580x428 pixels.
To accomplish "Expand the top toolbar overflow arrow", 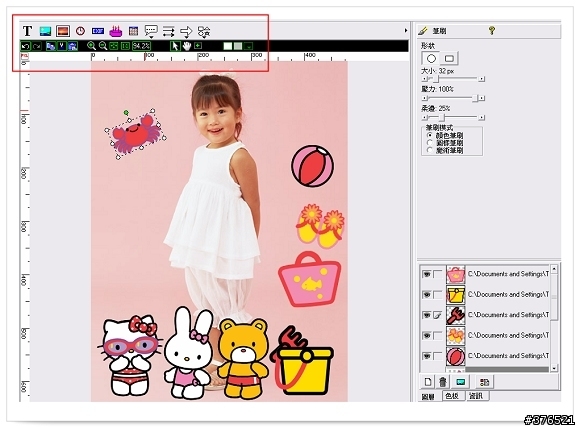I will click(x=406, y=31).
